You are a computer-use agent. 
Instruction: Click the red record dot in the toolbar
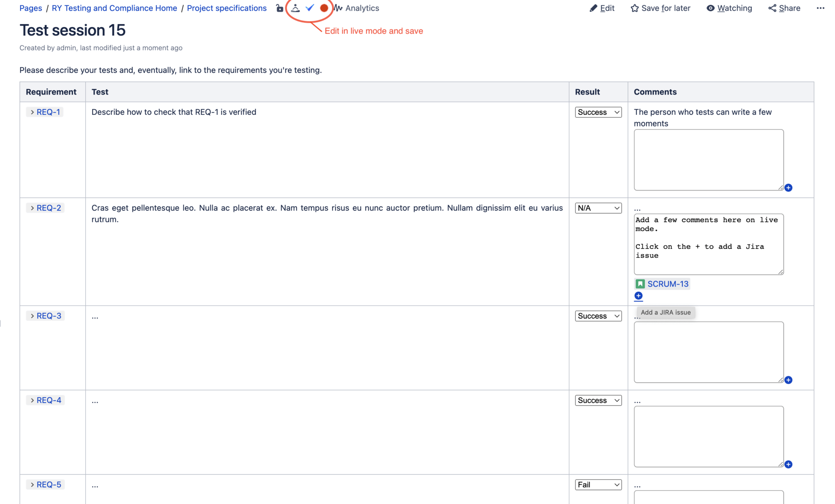[x=324, y=8]
